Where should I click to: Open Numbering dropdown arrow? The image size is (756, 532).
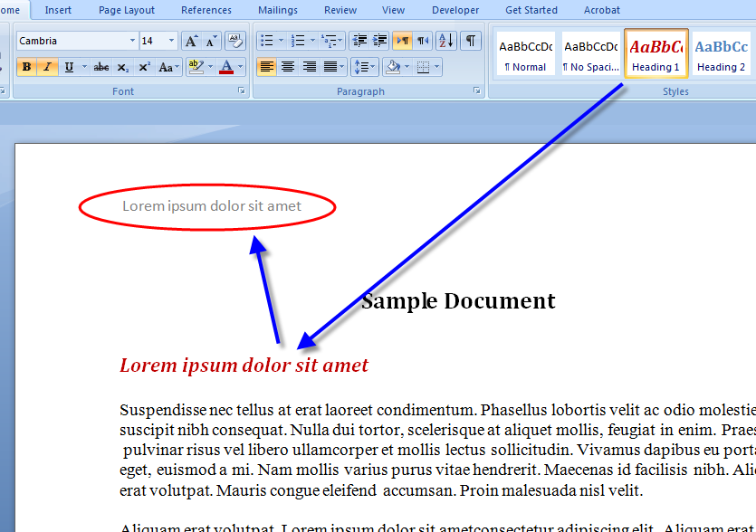click(312, 41)
